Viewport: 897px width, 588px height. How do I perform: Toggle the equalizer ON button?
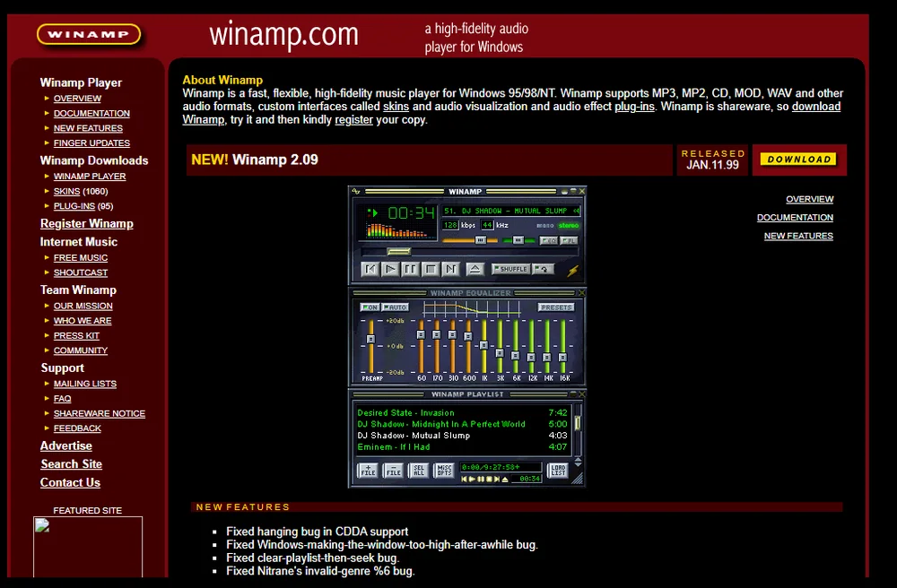click(370, 307)
